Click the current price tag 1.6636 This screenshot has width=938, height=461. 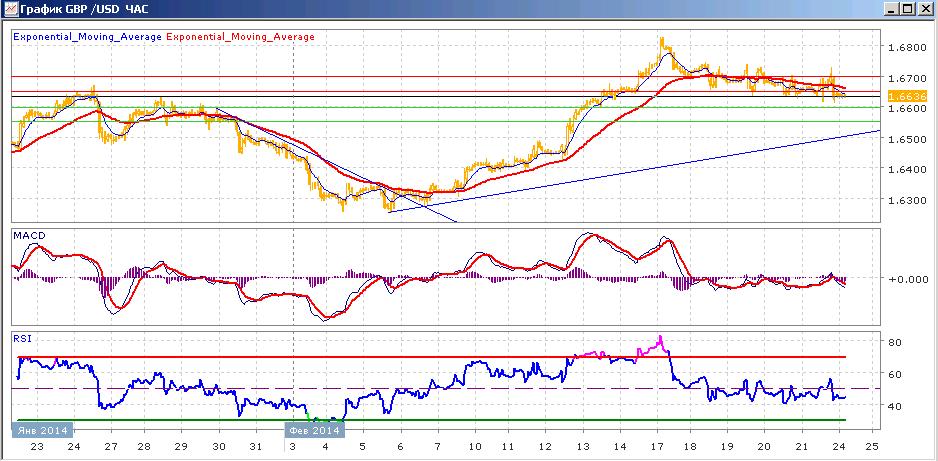[907, 96]
